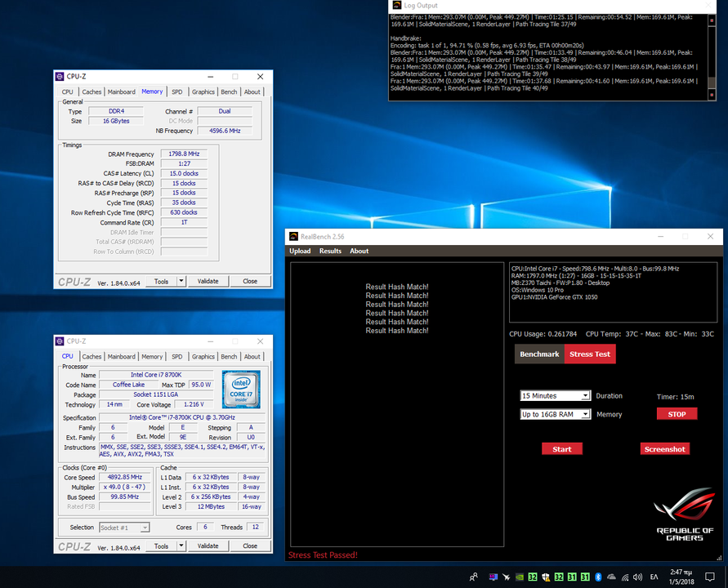Click the CPU-Z icon in the CPU window title bar

(x=60, y=341)
